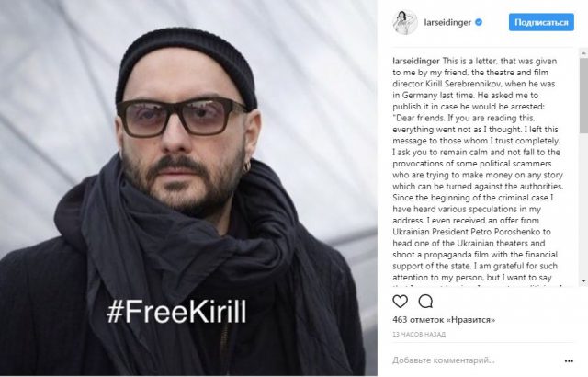Focus the Добавьте комментарий input field
Image resolution: width=588 pixels, height=377 pixels.
tap(476, 360)
